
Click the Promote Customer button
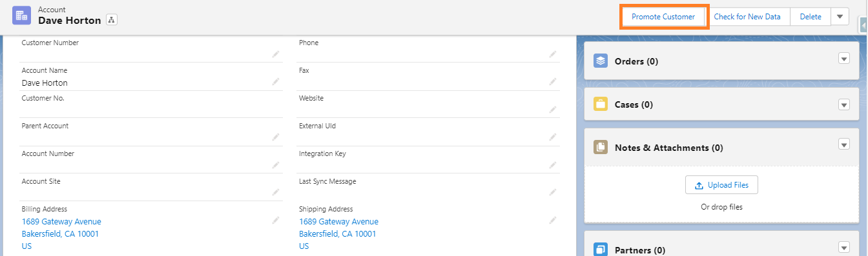pos(663,17)
